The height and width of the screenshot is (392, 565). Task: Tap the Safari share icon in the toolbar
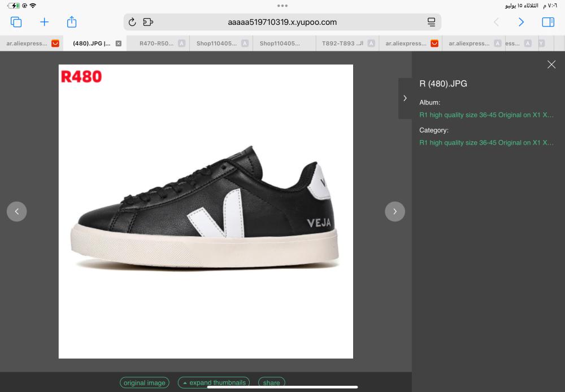[x=72, y=21]
